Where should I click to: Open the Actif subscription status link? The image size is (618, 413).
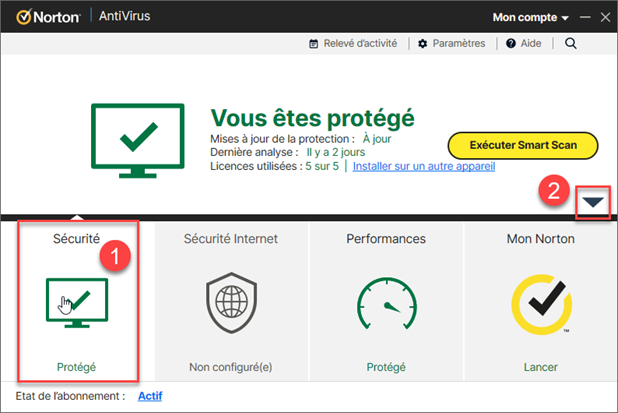pos(150,396)
